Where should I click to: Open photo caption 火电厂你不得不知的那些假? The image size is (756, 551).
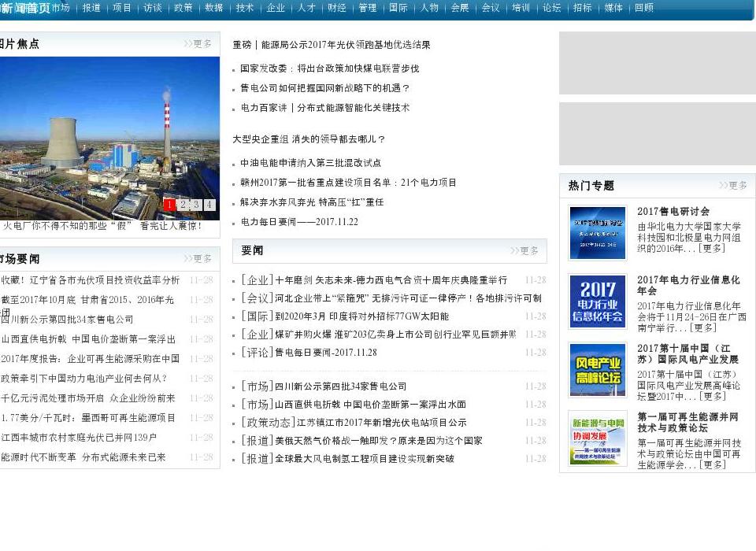[x=102, y=226]
